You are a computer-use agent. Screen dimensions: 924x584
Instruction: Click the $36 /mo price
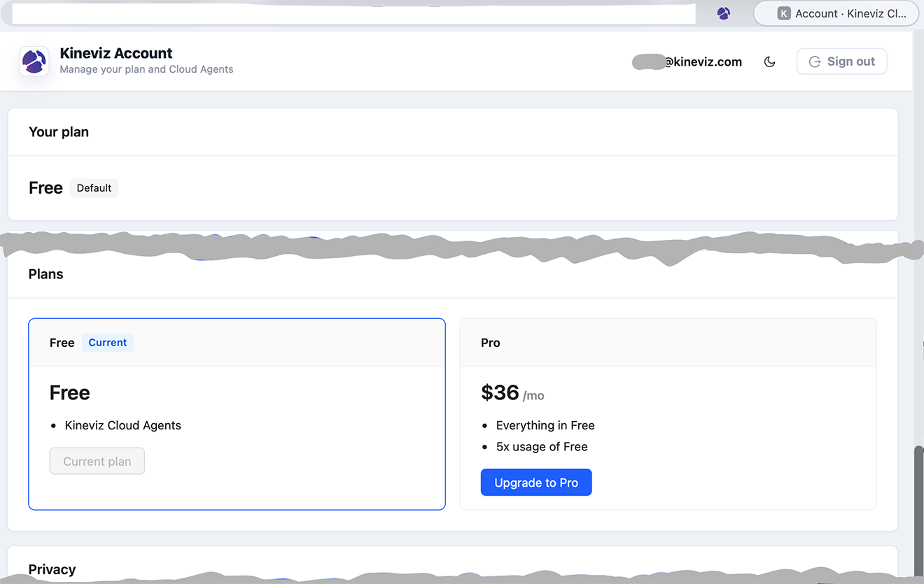coord(512,393)
